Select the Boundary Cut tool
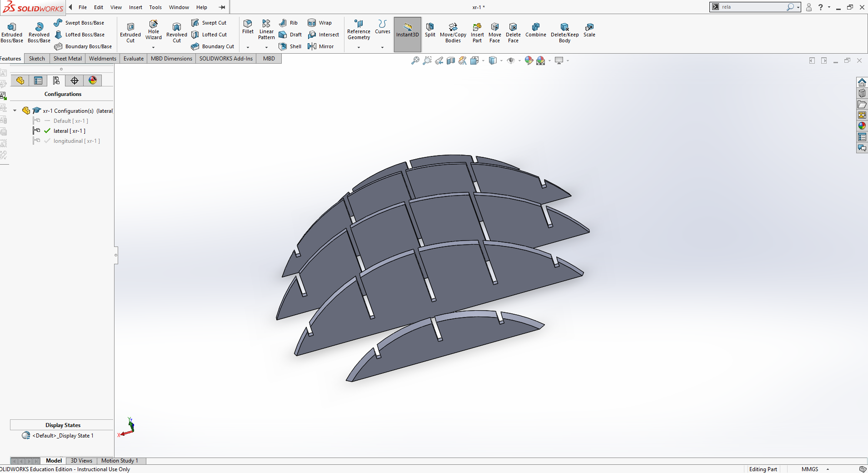This screenshot has height=473, width=868. (x=213, y=46)
